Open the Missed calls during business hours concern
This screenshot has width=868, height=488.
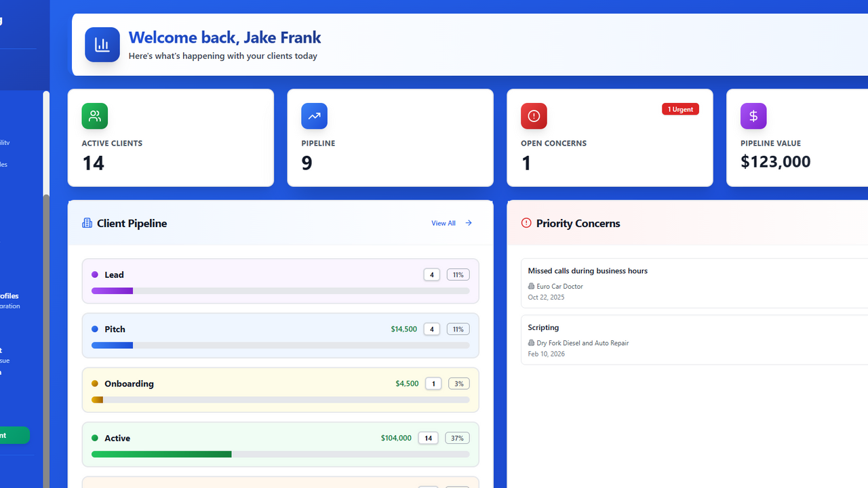pos(694,283)
